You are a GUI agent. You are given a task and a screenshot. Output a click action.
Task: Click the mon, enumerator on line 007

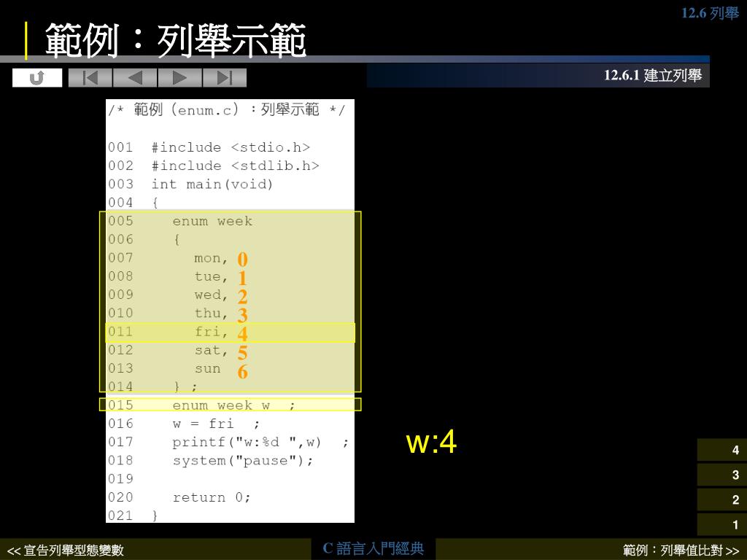click(211, 259)
